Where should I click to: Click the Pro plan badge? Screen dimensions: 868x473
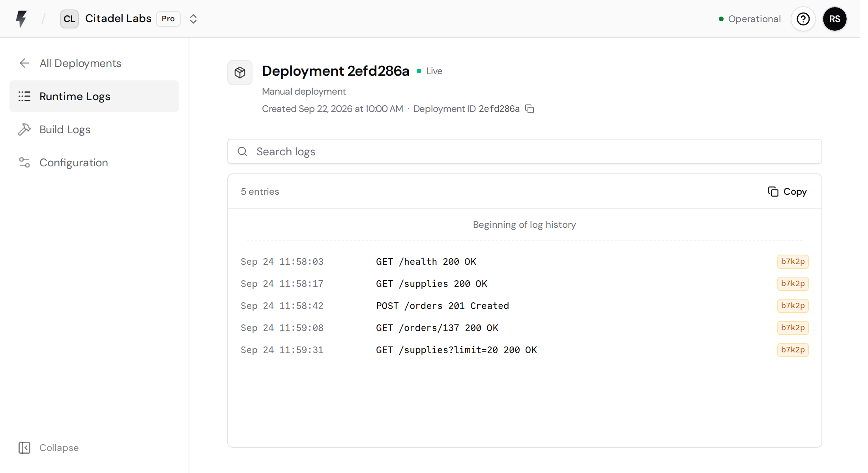tap(168, 19)
